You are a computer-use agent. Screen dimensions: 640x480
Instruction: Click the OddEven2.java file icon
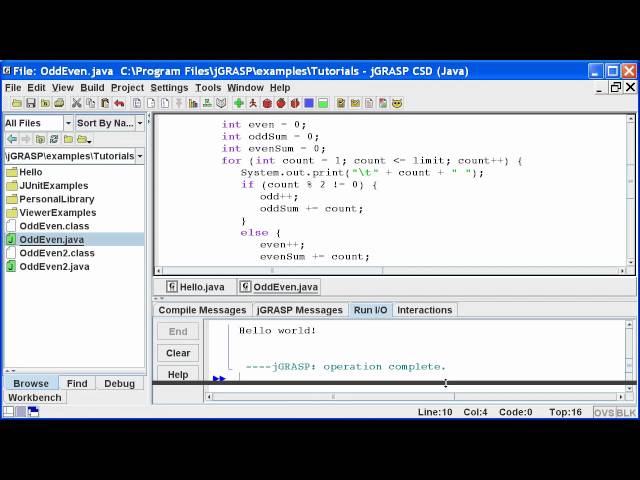(x=11, y=267)
